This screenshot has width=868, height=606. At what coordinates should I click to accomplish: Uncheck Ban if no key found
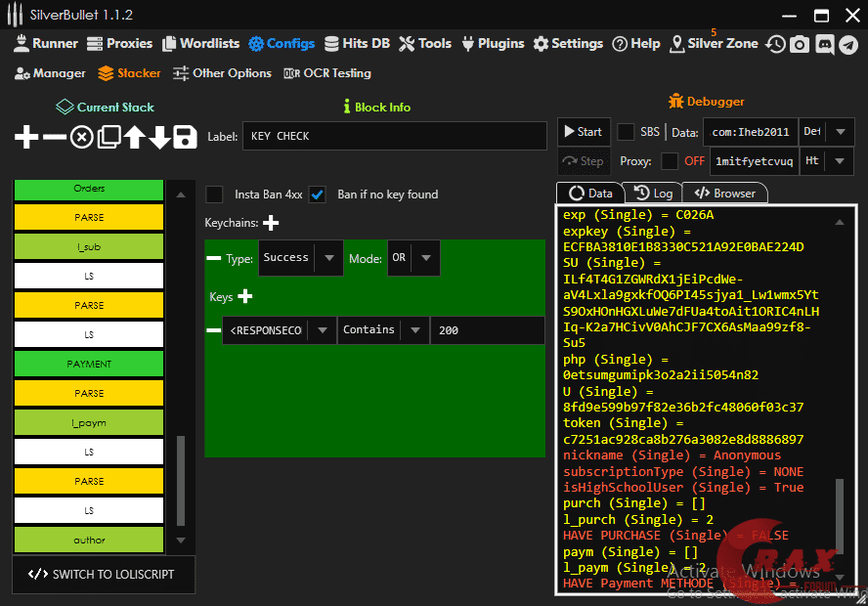click(x=318, y=195)
